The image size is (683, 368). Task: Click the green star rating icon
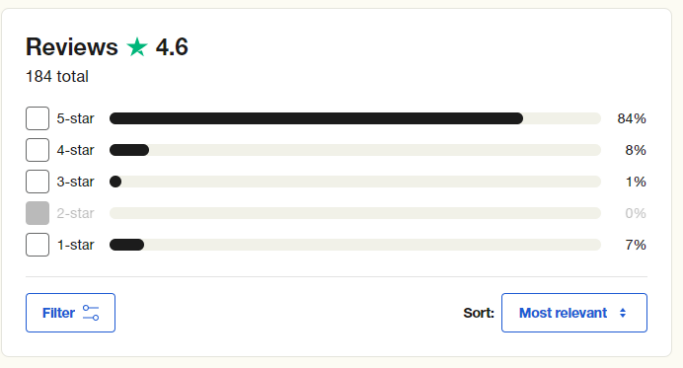click(137, 47)
